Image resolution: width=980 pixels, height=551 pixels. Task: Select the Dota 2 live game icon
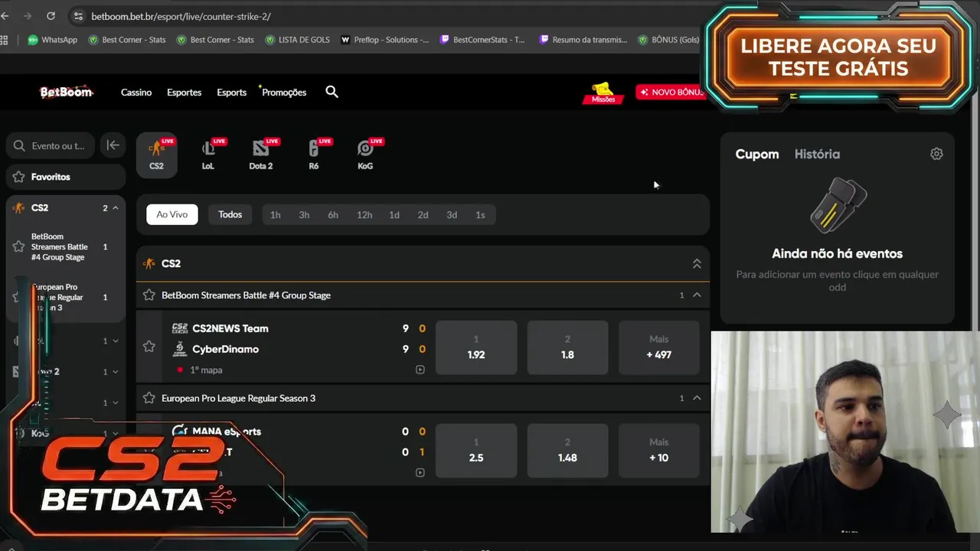pyautogui.click(x=261, y=155)
